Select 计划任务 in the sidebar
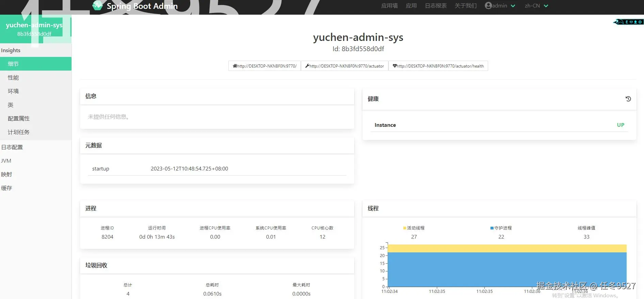644x299 pixels. [36, 132]
